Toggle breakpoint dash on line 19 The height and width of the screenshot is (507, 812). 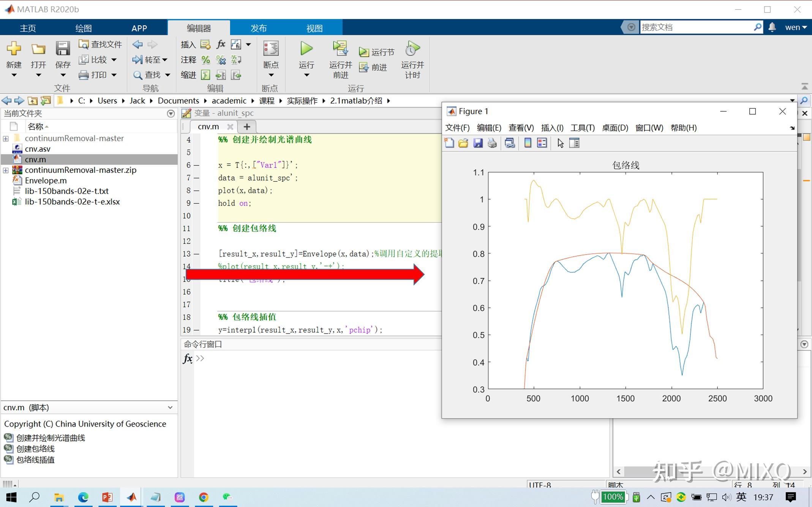[196, 330]
